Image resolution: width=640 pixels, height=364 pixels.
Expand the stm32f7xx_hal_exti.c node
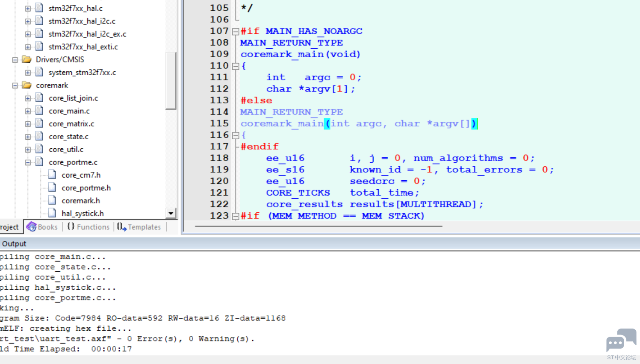pyautogui.click(x=28, y=47)
